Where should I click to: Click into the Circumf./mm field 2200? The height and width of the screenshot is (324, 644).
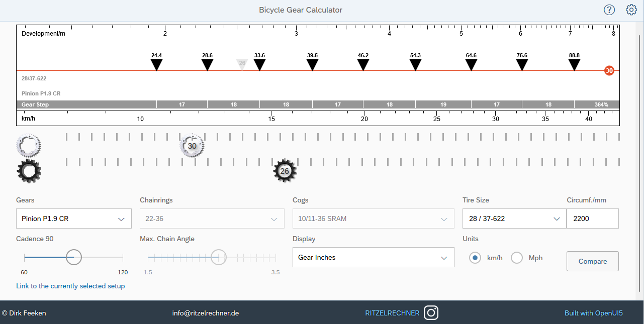point(593,219)
